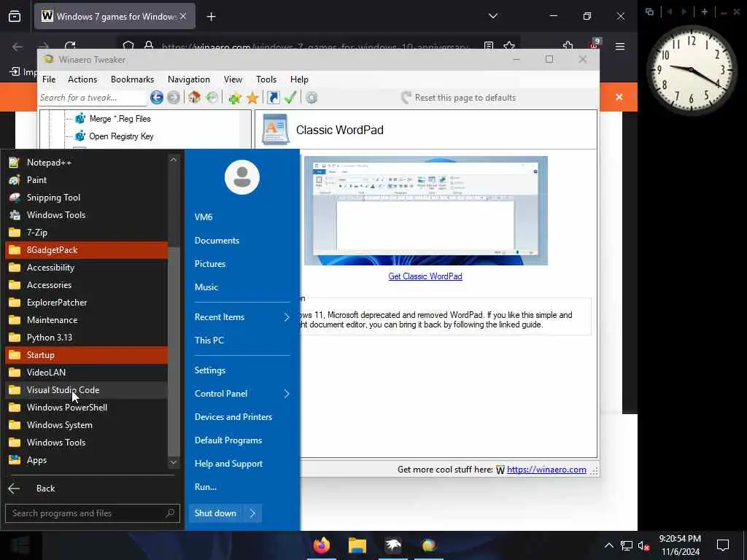Image resolution: width=747 pixels, height=560 pixels.
Task: Open the View menu
Action: pos(233,79)
